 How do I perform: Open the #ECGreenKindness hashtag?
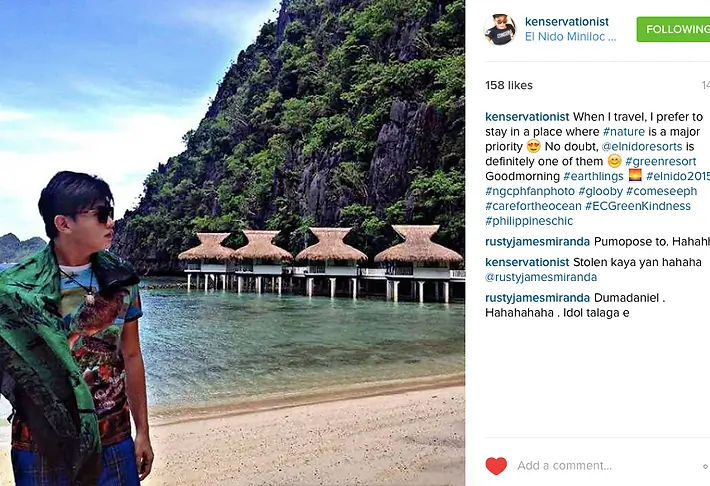point(638,206)
